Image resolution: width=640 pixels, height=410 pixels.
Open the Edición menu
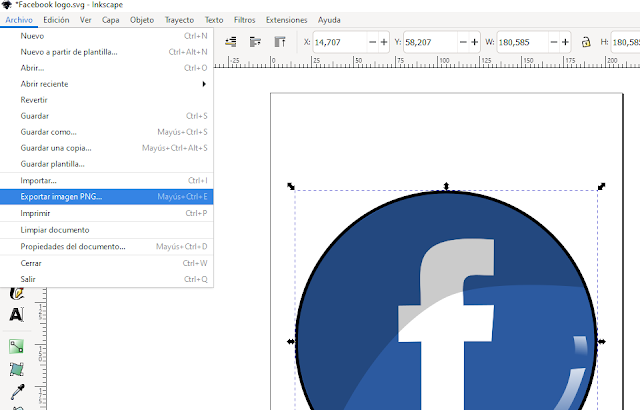coord(56,20)
